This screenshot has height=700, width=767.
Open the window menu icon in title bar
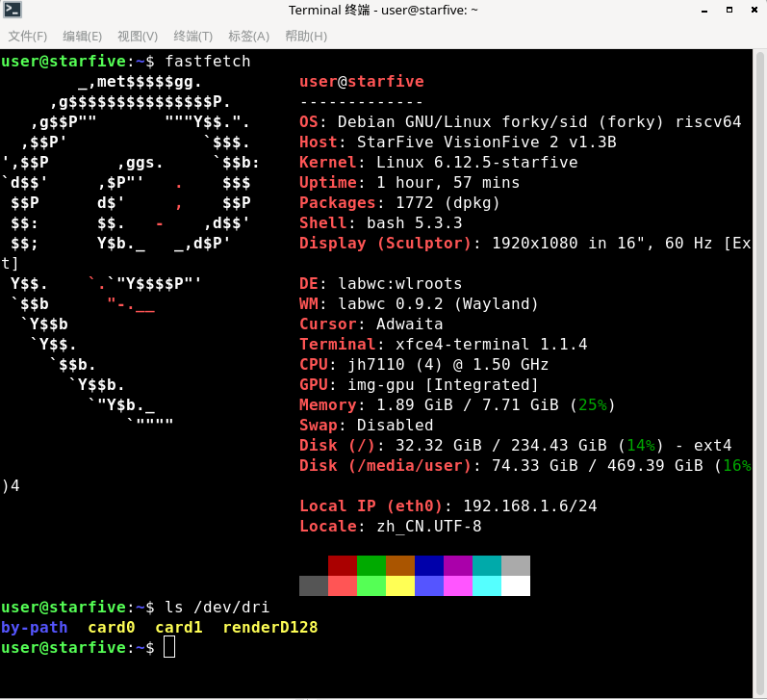coord(12,11)
